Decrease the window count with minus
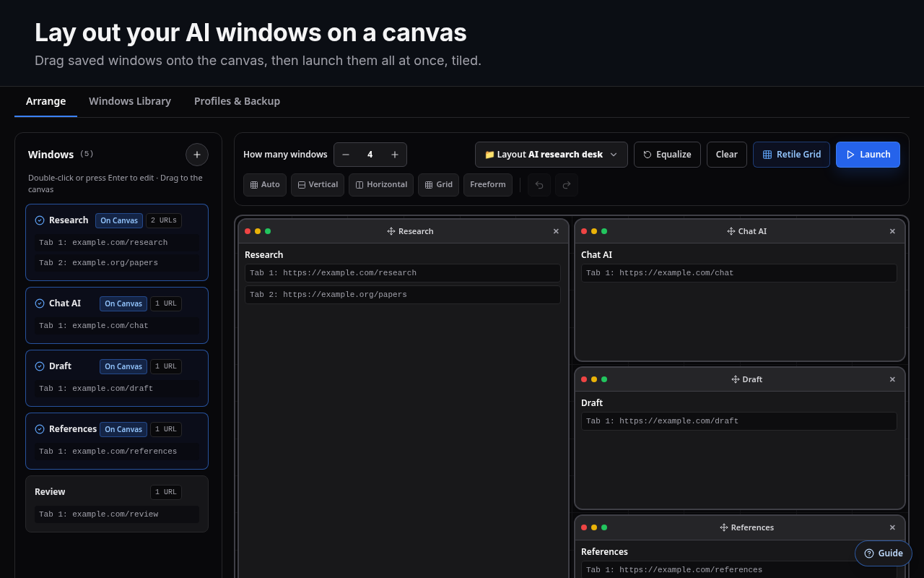Screen dimensions: 924x578 [346, 155]
